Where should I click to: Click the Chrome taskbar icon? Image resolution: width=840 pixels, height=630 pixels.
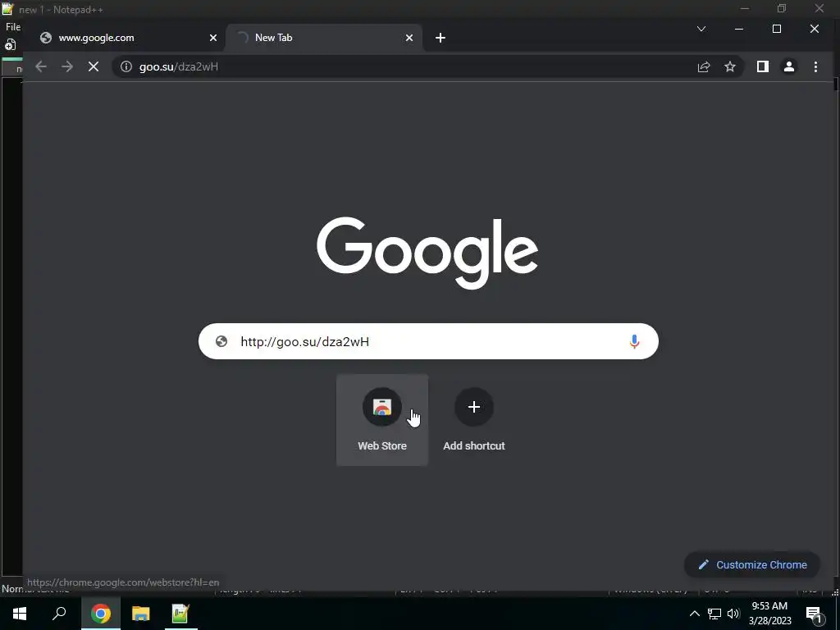(x=101, y=614)
